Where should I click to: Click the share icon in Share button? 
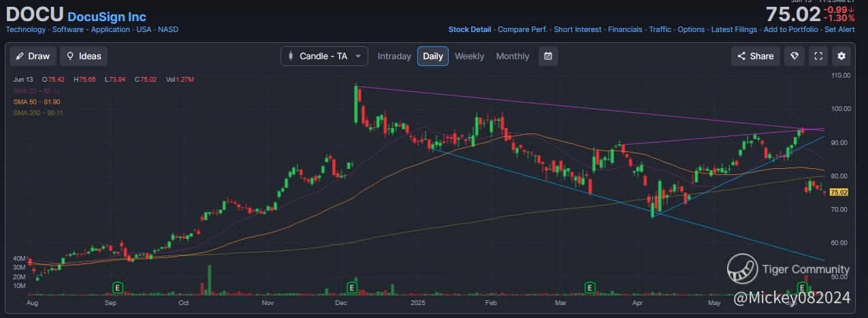coord(741,56)
